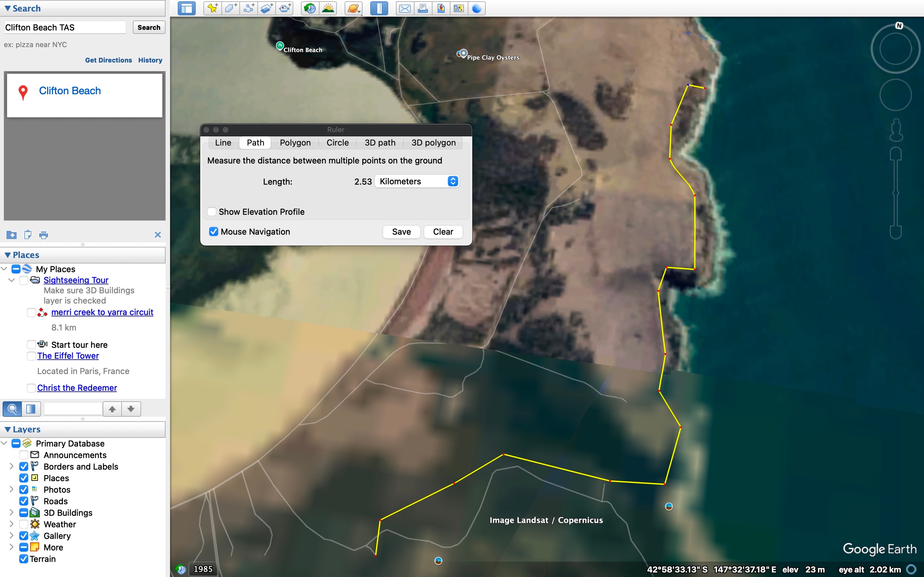Click the zoom slider on the map
This screenshot has height=577, width=924.
pos(895,193)
